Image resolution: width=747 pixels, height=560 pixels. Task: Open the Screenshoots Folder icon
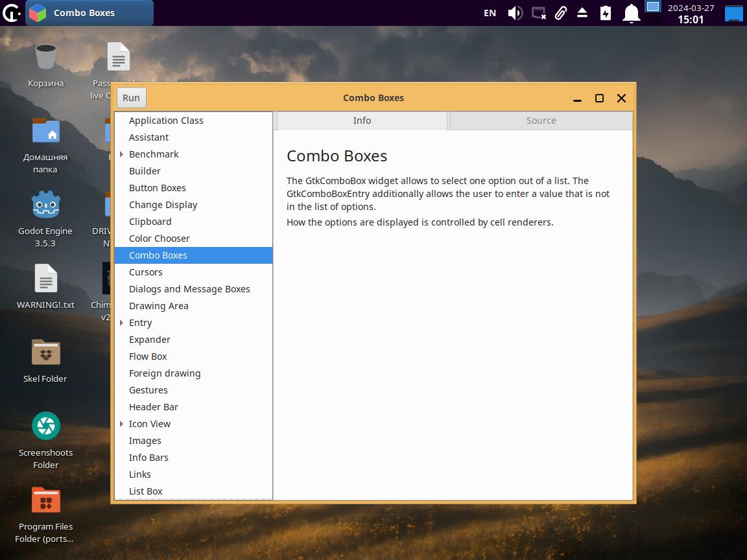click(45, 426)
